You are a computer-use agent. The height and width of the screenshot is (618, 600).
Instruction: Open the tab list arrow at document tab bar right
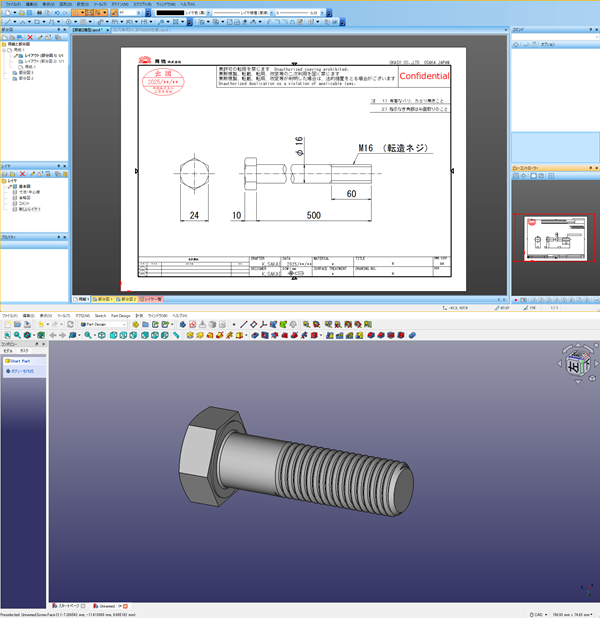(x=506, y=30)
